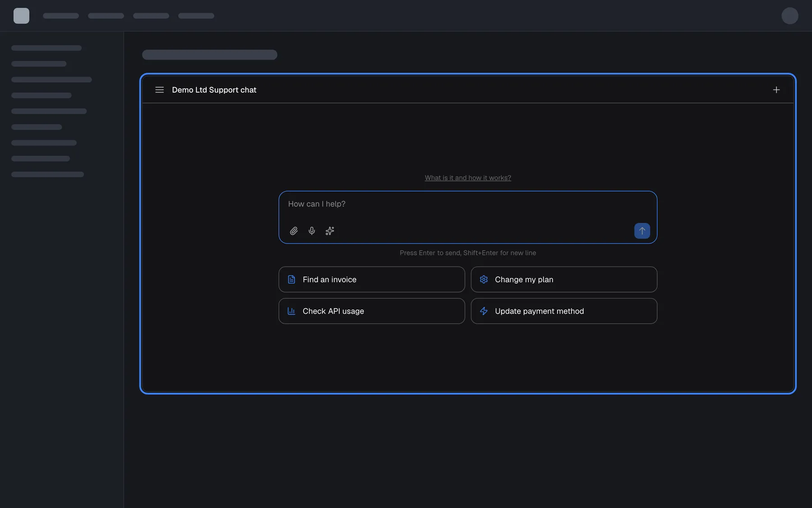Viewport: 812px width, 508px height.
Task: Activate the microphone voice input
Action: 312,231
